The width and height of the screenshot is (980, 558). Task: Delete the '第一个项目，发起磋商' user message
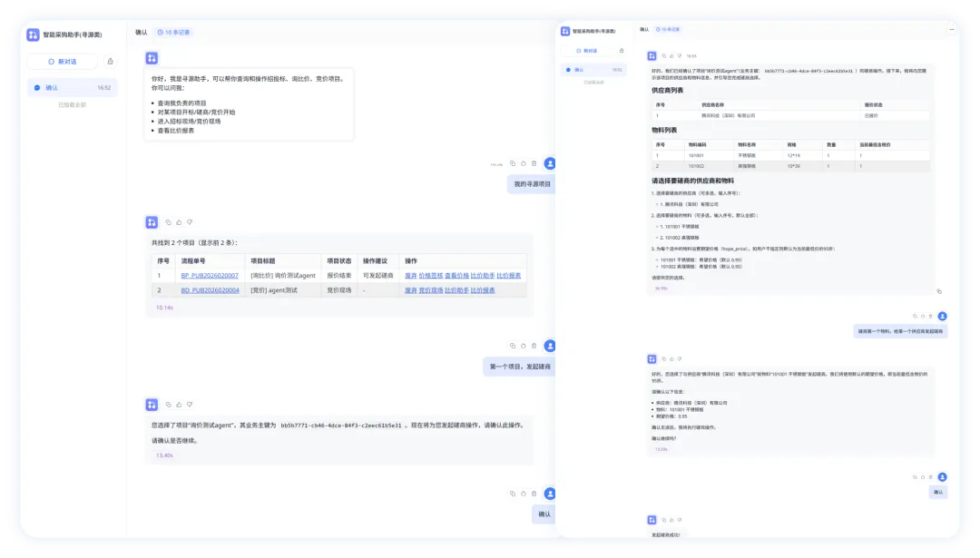534,347
